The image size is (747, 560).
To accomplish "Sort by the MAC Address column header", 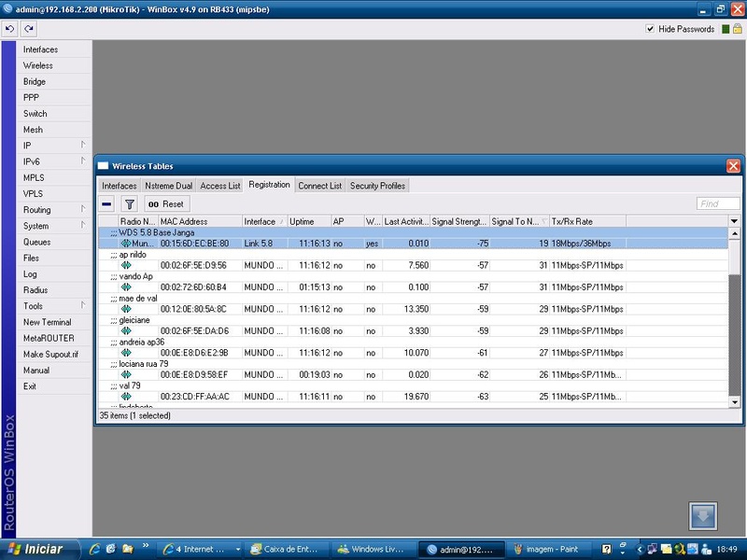I will click(200, 221).
